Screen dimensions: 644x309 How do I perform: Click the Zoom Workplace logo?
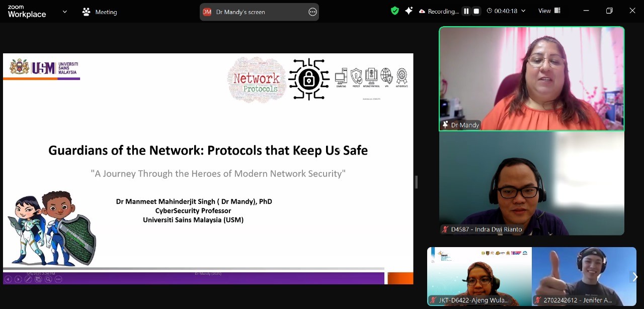[x=27, y=12]
